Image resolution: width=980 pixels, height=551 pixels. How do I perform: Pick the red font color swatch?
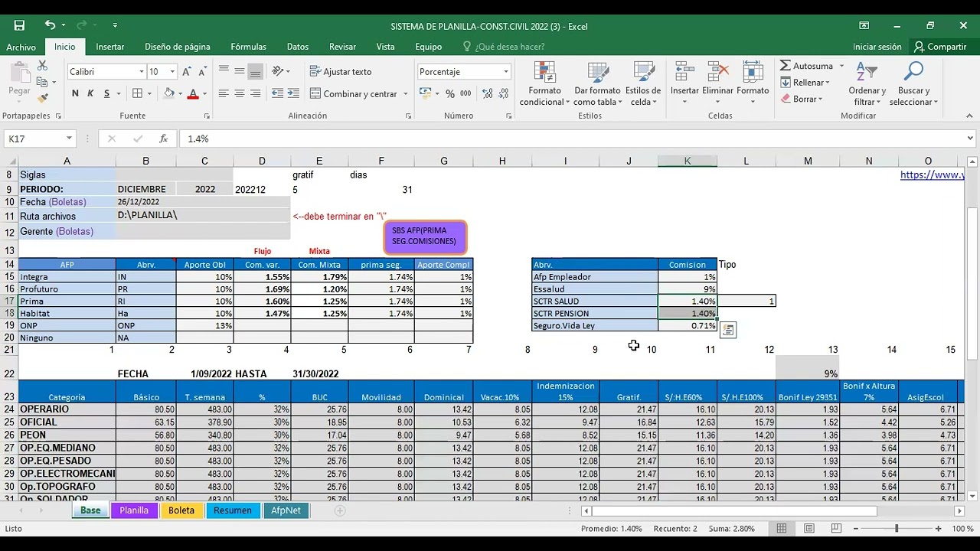coord(193,93)
